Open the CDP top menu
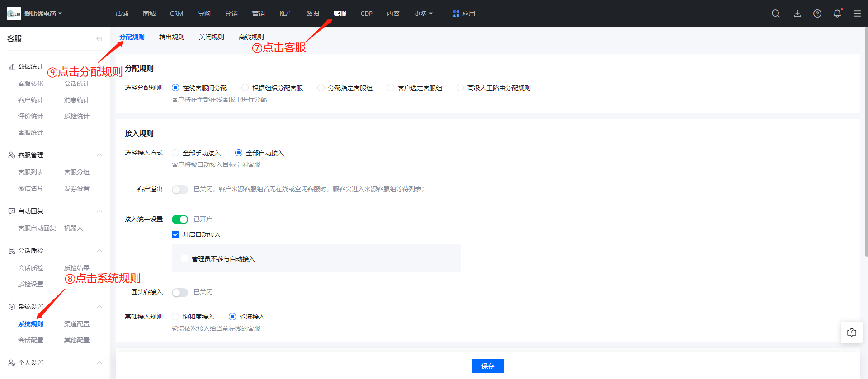This screenshot has width=868, height=379. click(x=367, y=14)
